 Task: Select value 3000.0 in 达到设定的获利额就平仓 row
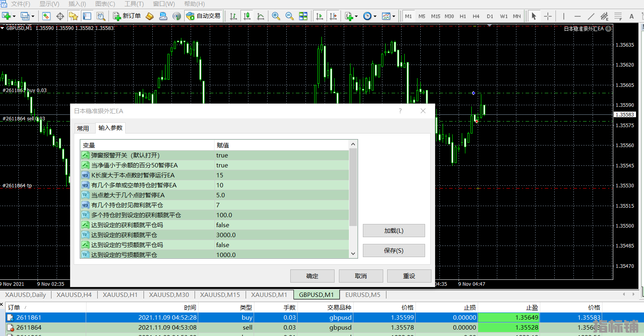point(282,235)
